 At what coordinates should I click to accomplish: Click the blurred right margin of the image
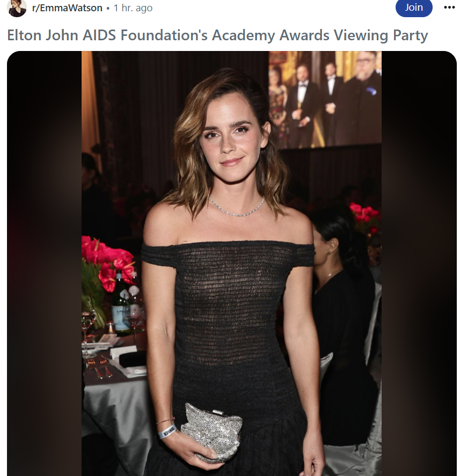pyautogui.click(x=419, y=263)
